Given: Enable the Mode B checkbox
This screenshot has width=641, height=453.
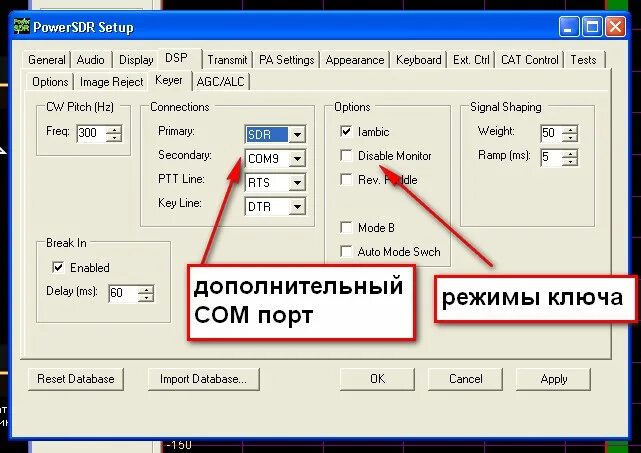Looking at the screenshot, I should 346,227.
